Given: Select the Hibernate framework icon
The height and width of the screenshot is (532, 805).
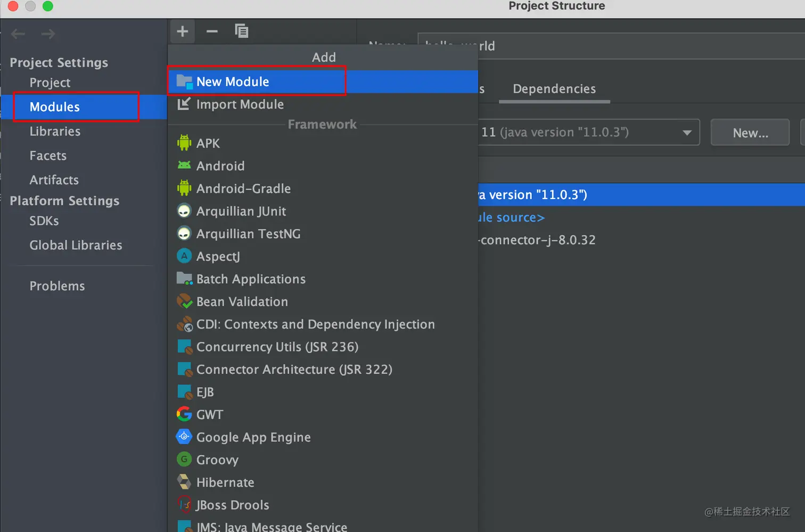Looking at the screenshot, I should tap(184, 482).
